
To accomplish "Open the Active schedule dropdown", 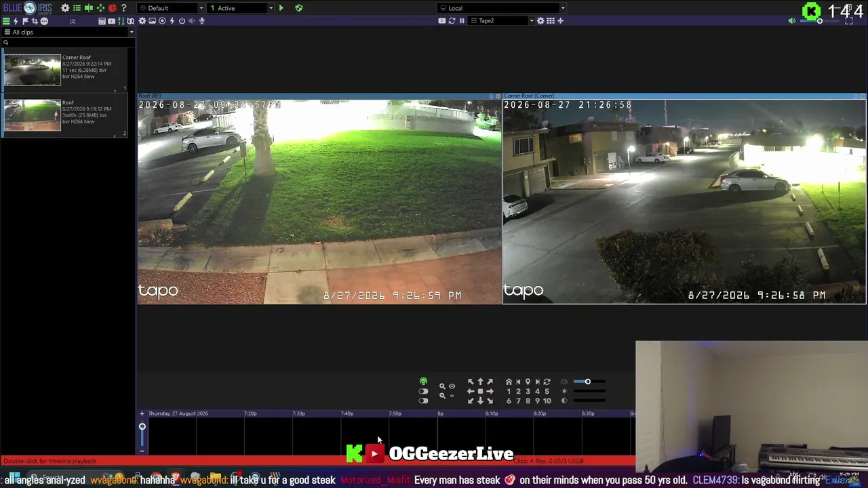I will tap(241, 8).
